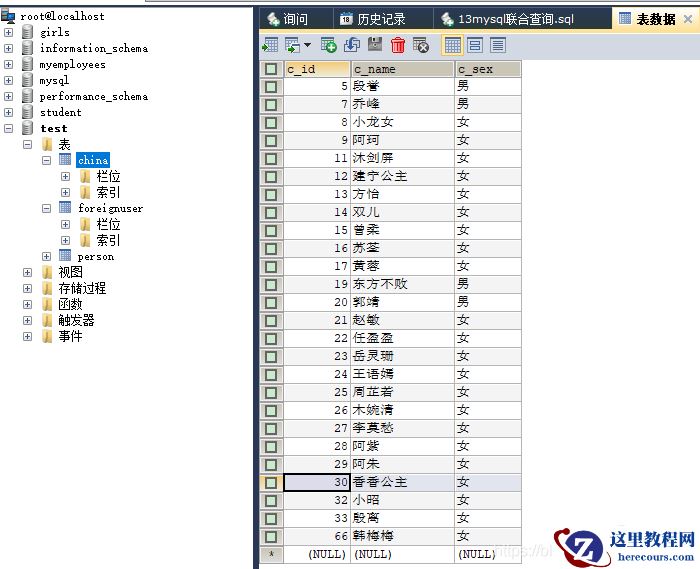Select the china table in tree
The width and height of the screenshot is (700, 569).
[93, 160]
